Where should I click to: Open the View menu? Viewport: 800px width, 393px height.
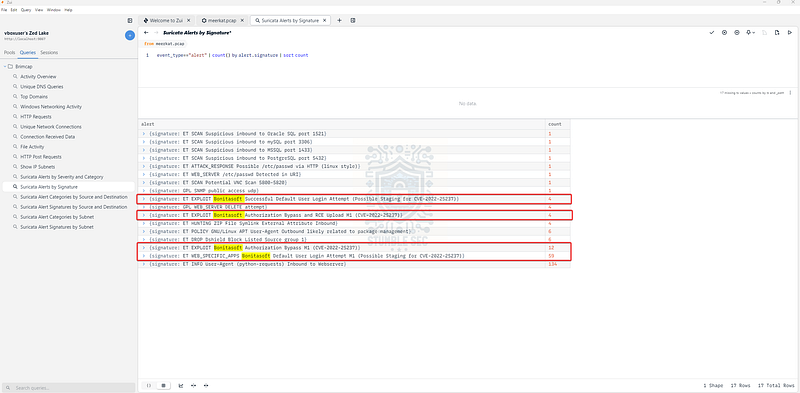(x=39, y=10)
